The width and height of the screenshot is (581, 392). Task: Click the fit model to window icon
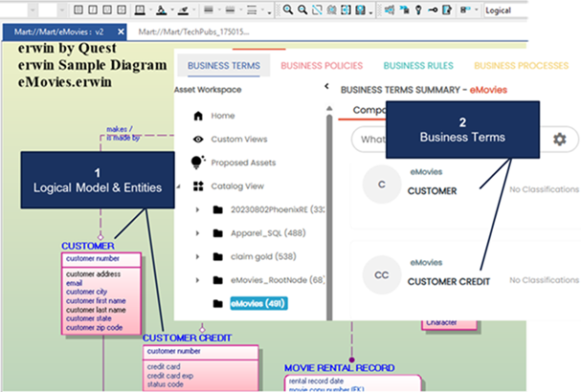(331, 10)
